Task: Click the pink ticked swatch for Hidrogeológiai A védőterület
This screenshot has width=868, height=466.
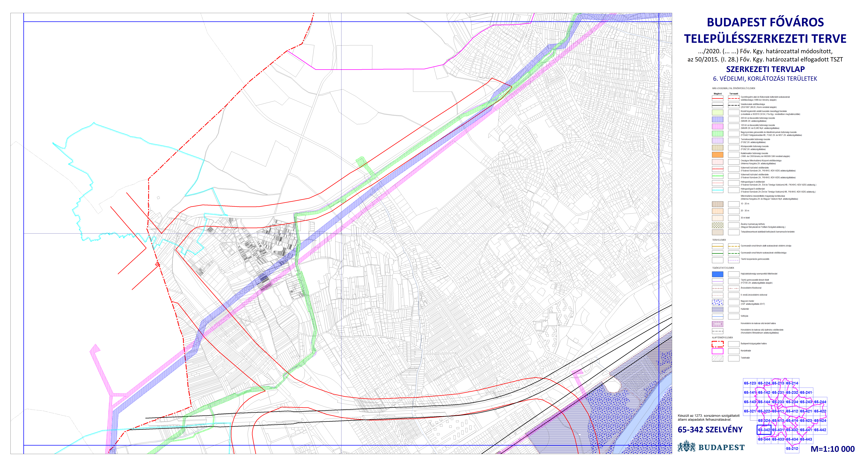Action: 717,183
